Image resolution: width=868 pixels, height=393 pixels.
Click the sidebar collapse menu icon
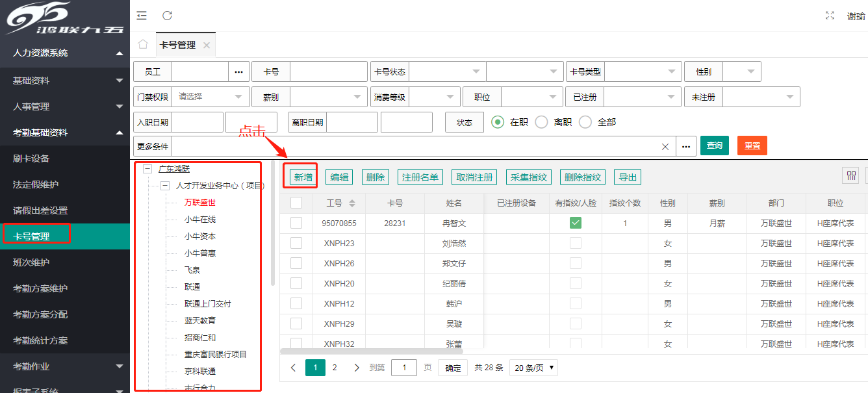tap(142, 16)
